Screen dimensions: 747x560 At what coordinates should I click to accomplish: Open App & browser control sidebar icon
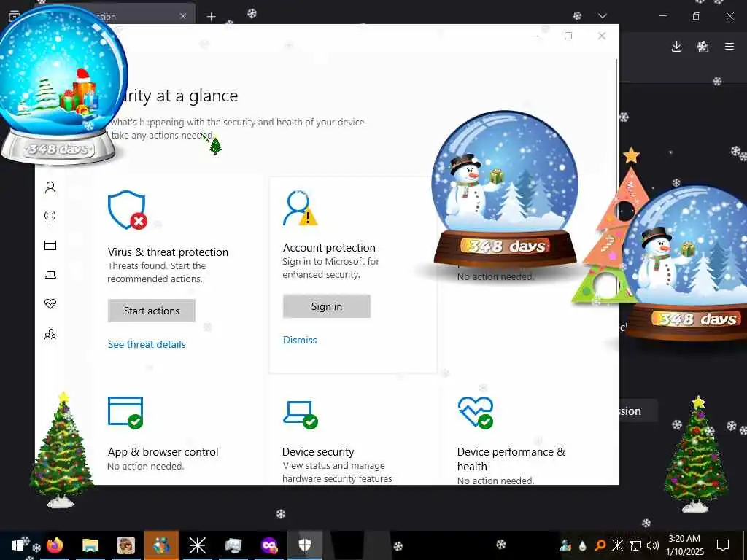pyautogui.click(x=50, y=245)
